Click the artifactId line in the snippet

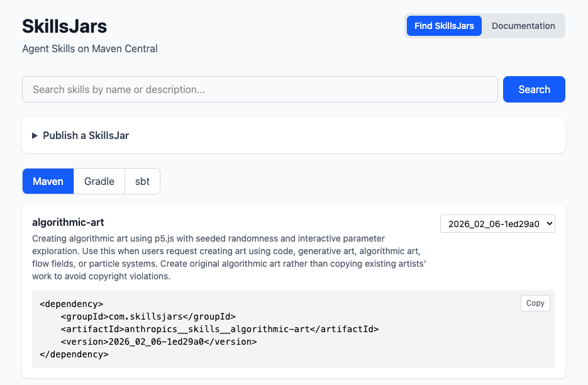coord(219,329)
